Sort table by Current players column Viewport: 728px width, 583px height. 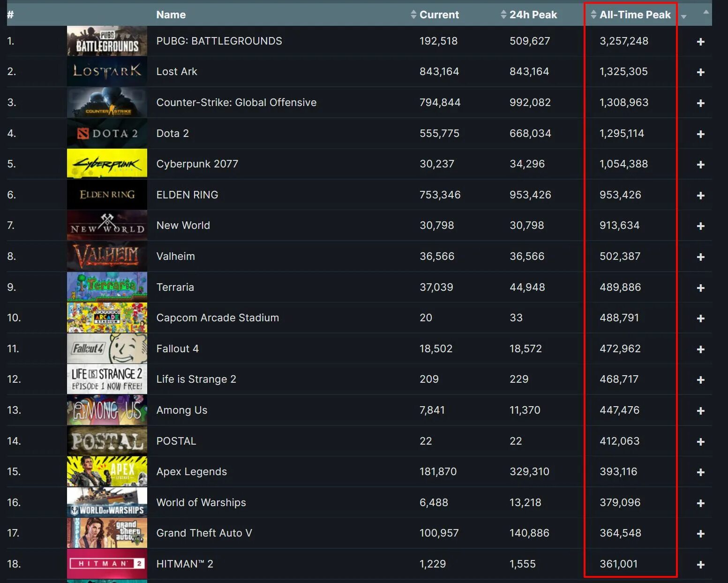point(435,15)
